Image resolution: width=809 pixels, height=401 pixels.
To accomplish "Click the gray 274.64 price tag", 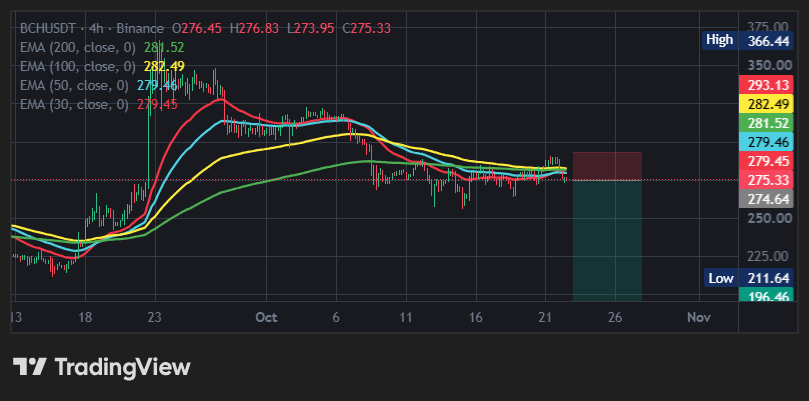I will (x=766, y=199).
